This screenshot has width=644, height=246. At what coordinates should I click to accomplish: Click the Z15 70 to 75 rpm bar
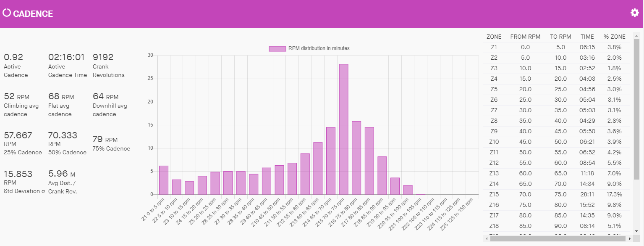[x=343, y=129]
